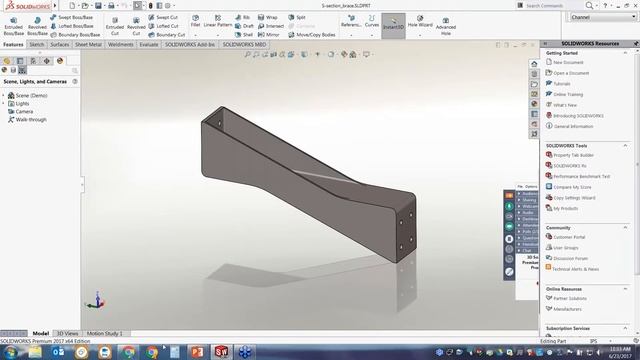Open Outlook from the taskbar
This screenshot has height=360, width=640.
coord(58,352)
